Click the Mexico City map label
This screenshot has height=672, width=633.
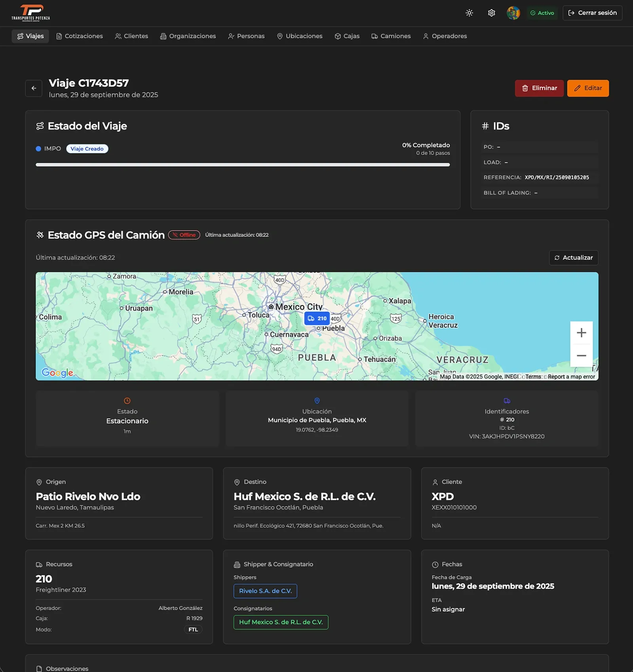299,307
